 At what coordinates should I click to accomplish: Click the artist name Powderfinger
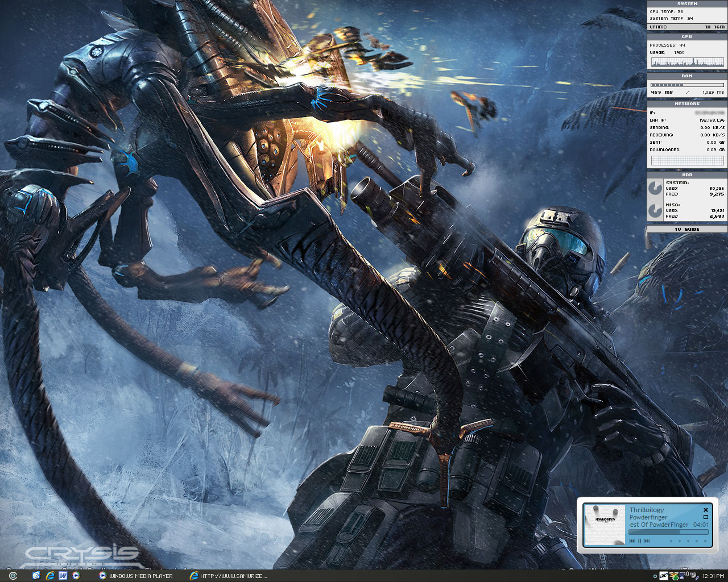648,517
